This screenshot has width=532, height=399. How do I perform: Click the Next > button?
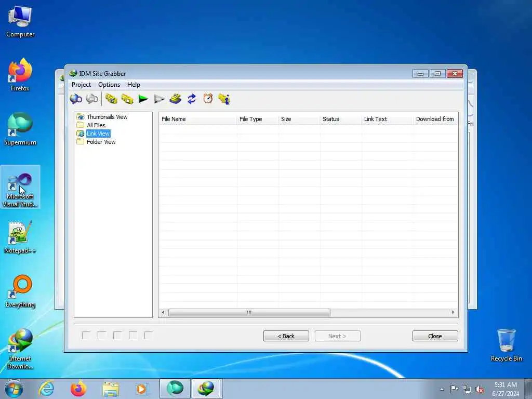(337, 336)
